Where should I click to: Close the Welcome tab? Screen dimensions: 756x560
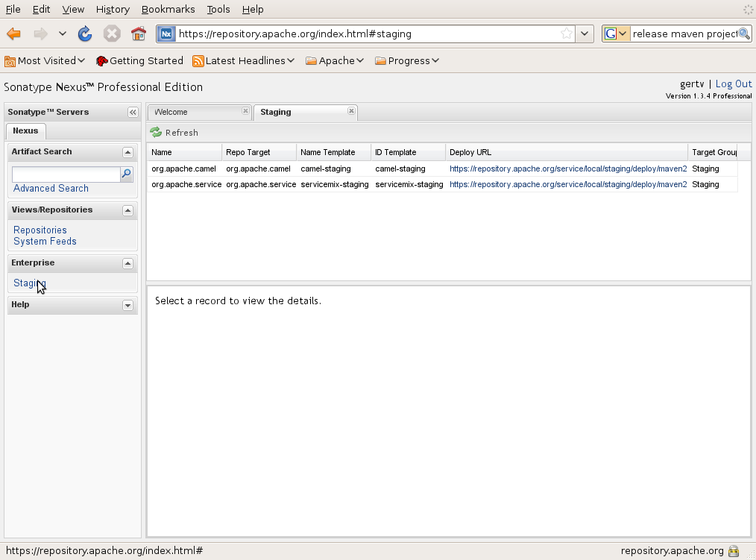pos(245,111)
